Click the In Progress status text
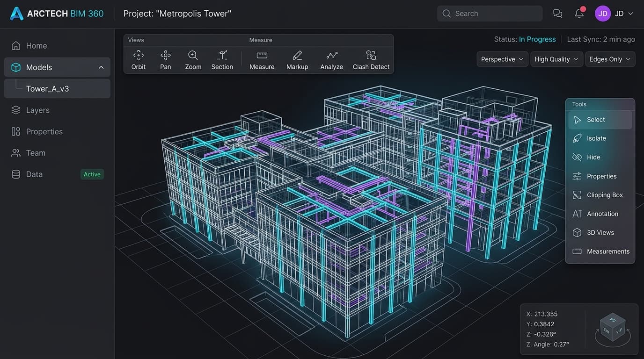This screenshot has height=359, width=644. tap(537, 39)
